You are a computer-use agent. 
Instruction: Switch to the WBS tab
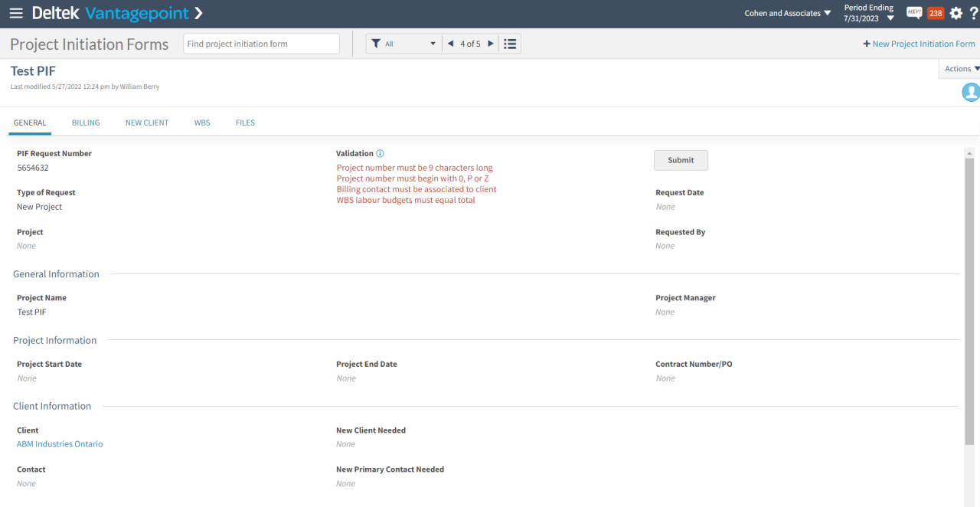click(201, 123)
